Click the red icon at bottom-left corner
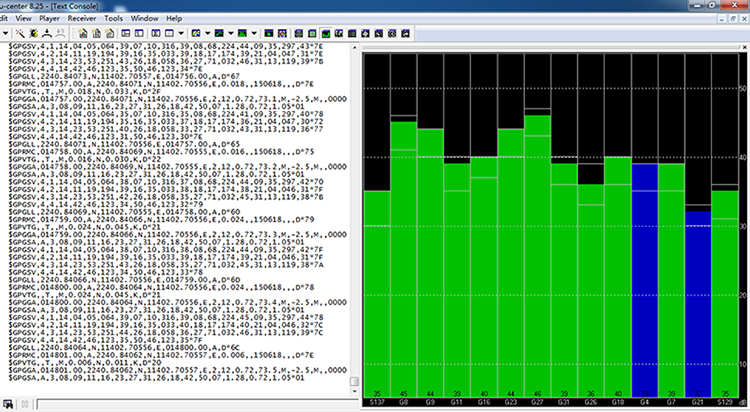750x412 pixels. 8,404
